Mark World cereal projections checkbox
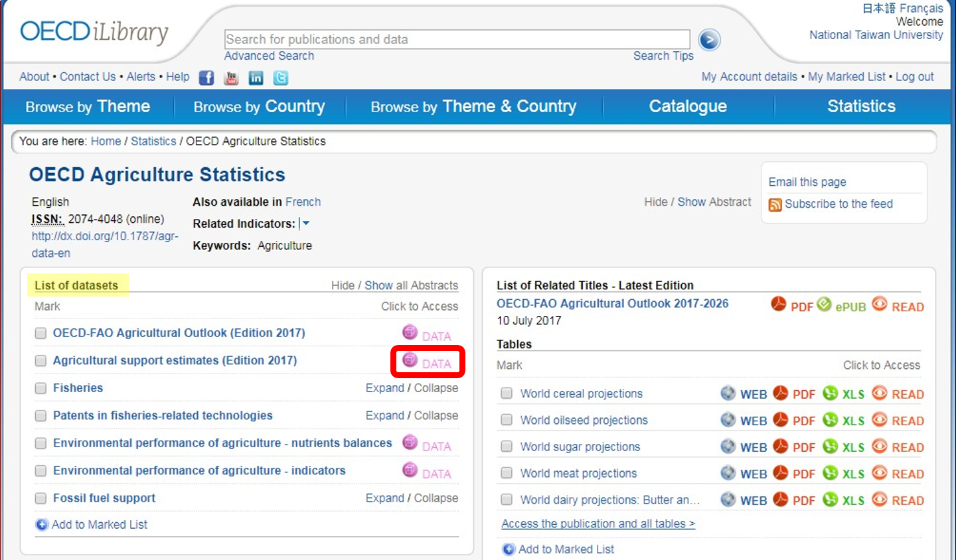956x560 pixels. [507, 393]
